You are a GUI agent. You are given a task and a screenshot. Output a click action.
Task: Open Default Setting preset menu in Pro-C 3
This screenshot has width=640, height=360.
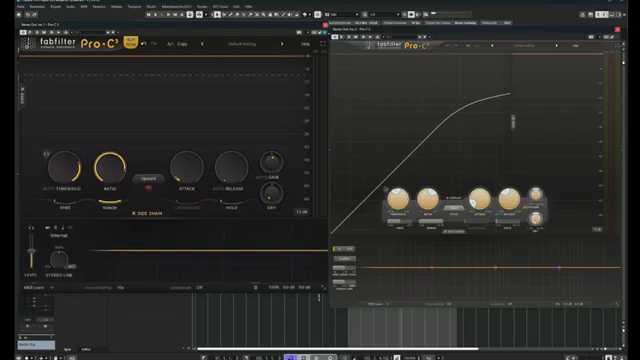[x=242, y=44]
